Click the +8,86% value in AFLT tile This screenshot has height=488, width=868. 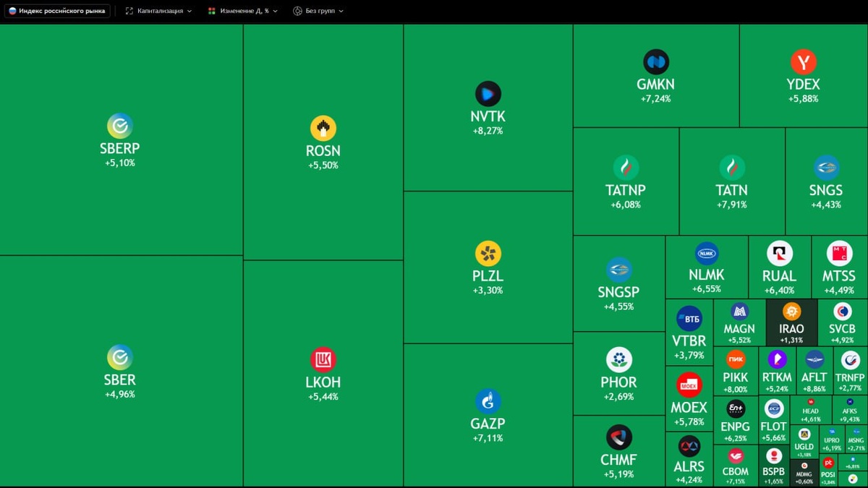click(815, 389)
